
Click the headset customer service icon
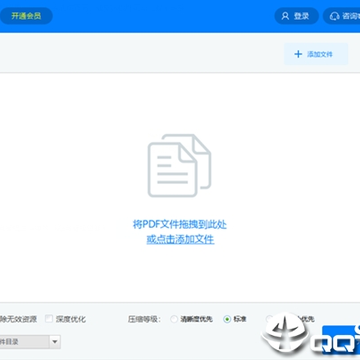coord(334,16)
